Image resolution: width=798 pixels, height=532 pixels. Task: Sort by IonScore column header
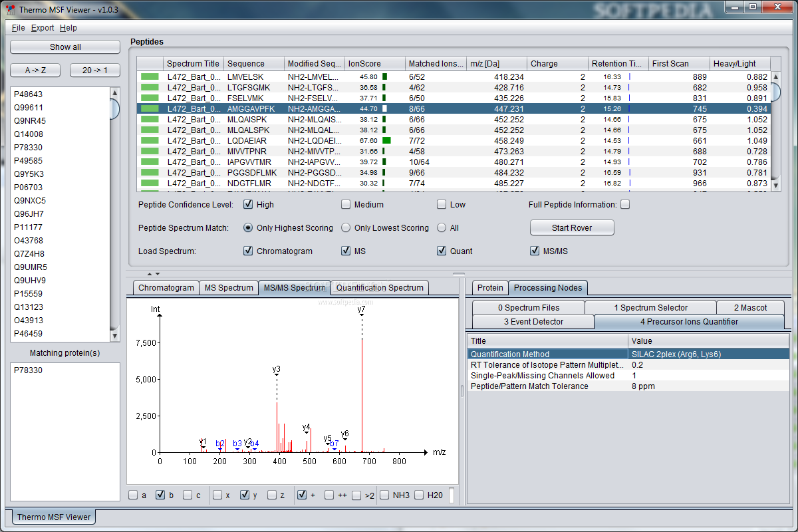point(375,63)
